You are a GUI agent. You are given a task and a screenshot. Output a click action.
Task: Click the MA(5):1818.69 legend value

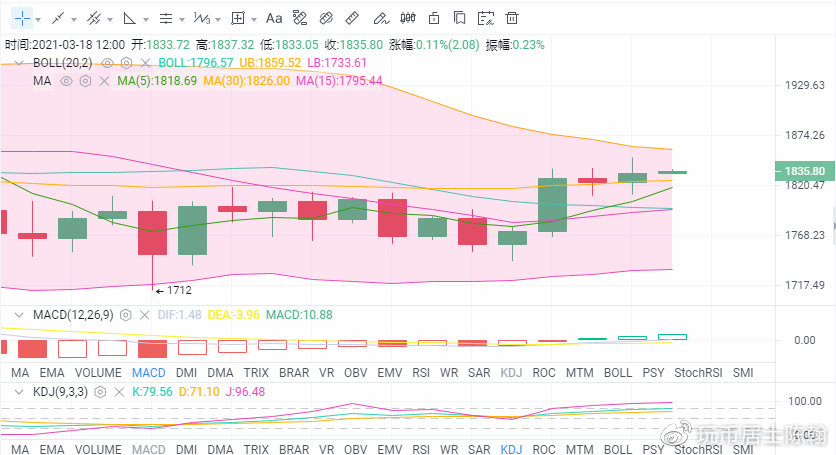coord(157,81)
